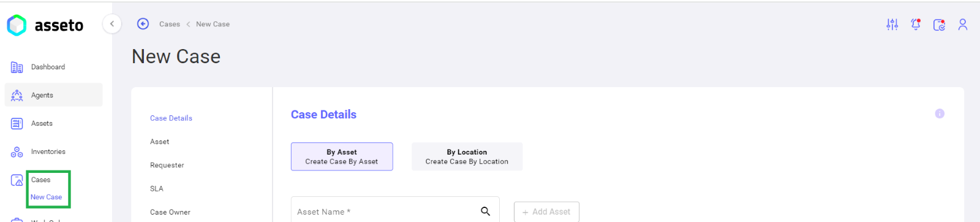
Task: Collapse the sidebar with chevron button
Action: (x=111, y=24)
